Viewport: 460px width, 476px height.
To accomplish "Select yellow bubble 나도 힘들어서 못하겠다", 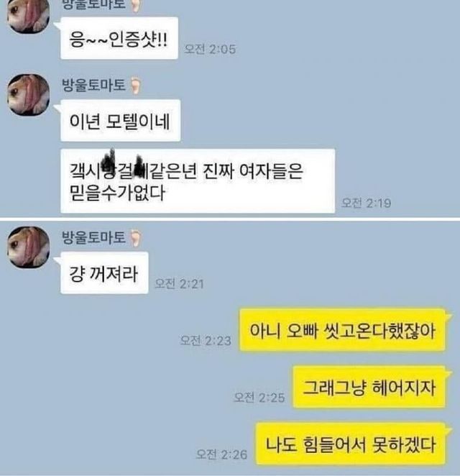I will pos(351,444).
